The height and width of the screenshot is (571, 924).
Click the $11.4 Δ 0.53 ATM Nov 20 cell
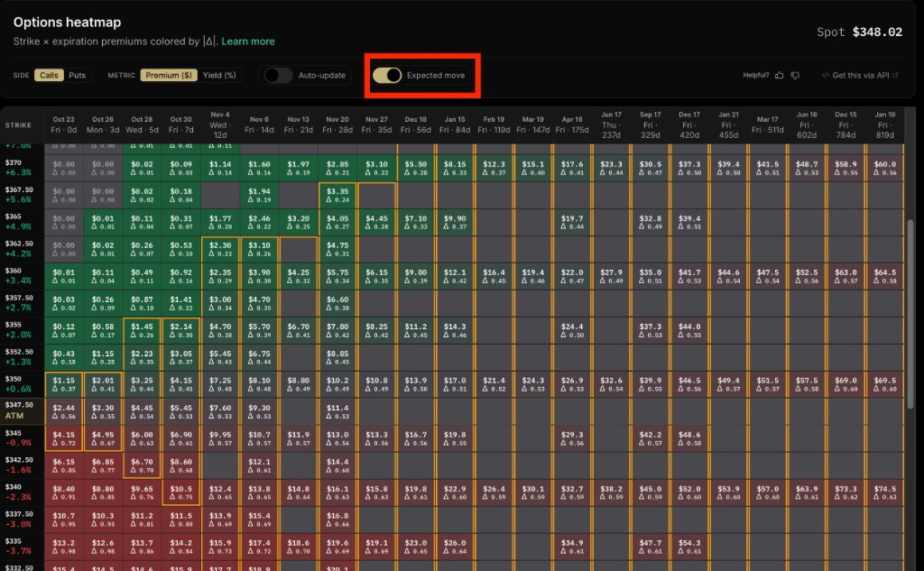coord(337,411)
